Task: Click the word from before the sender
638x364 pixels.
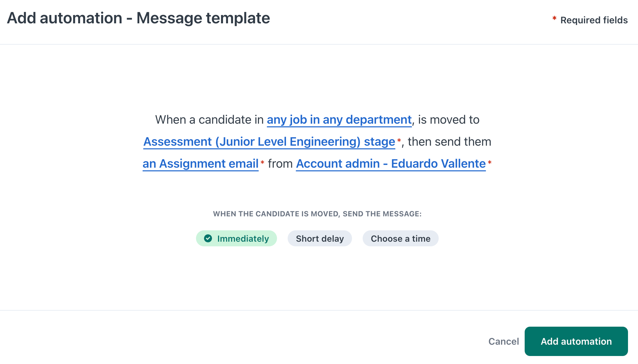Action: click(x=280, y=164)
